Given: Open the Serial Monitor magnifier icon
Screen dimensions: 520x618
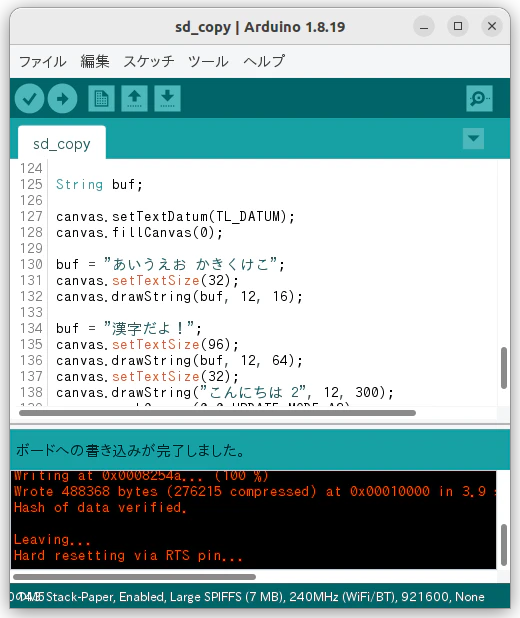Looking at the screenshot, I should pyautogui.click(x=479, y=99).
